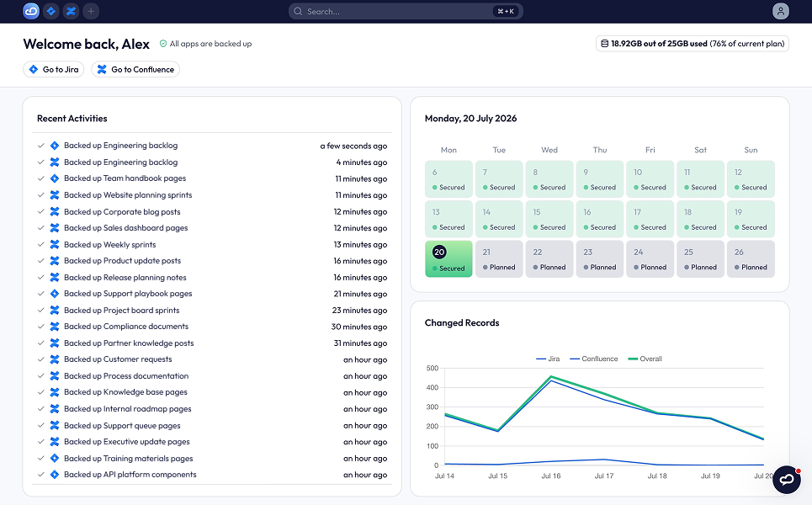Select the secured calendar day 12
Viewport: 812px width, 505px height.
tap(751, 179)
